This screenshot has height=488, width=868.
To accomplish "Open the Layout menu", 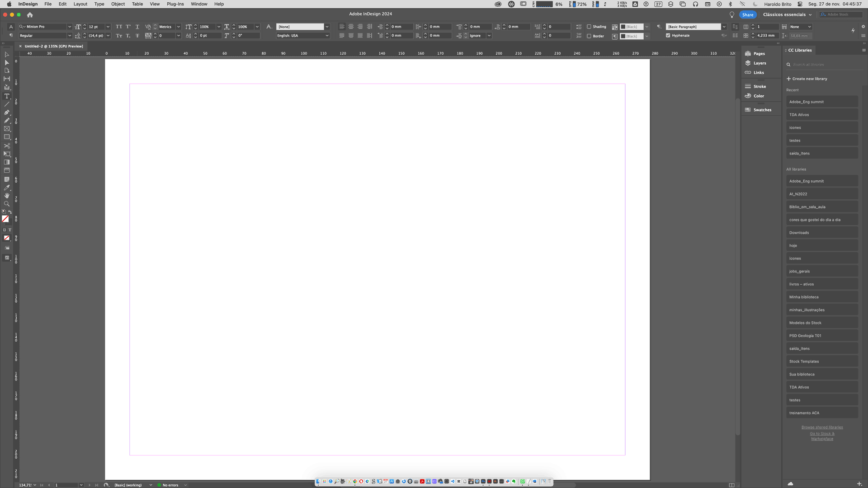I will [x=80, y=4].
